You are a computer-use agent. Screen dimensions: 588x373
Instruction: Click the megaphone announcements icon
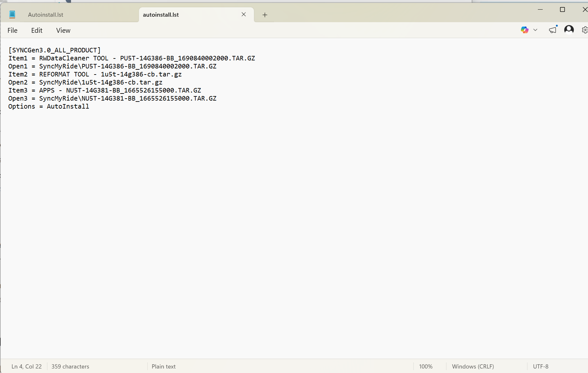click(553, 30)
